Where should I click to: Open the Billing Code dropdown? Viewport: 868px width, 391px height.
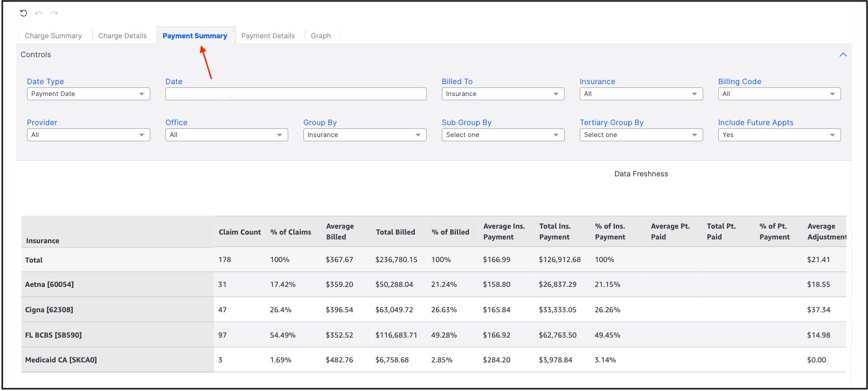(779, 94)
